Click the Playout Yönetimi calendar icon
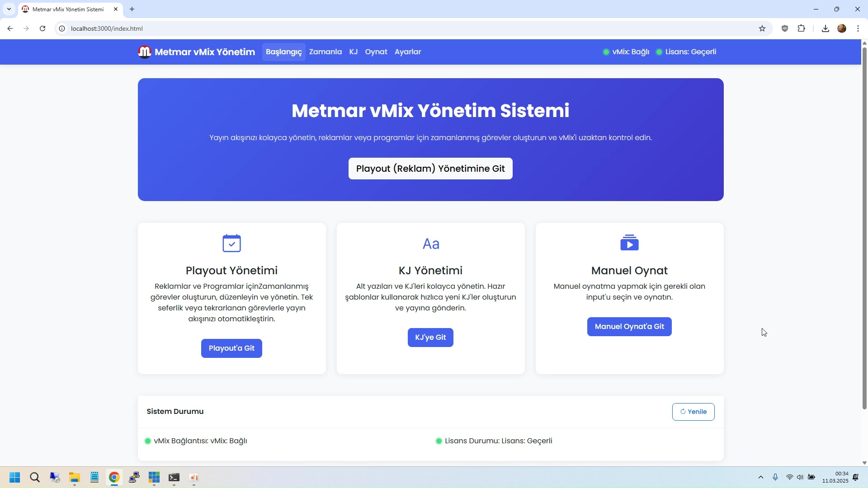The width and height of the screenshot is (868, 488). (232, 243)
